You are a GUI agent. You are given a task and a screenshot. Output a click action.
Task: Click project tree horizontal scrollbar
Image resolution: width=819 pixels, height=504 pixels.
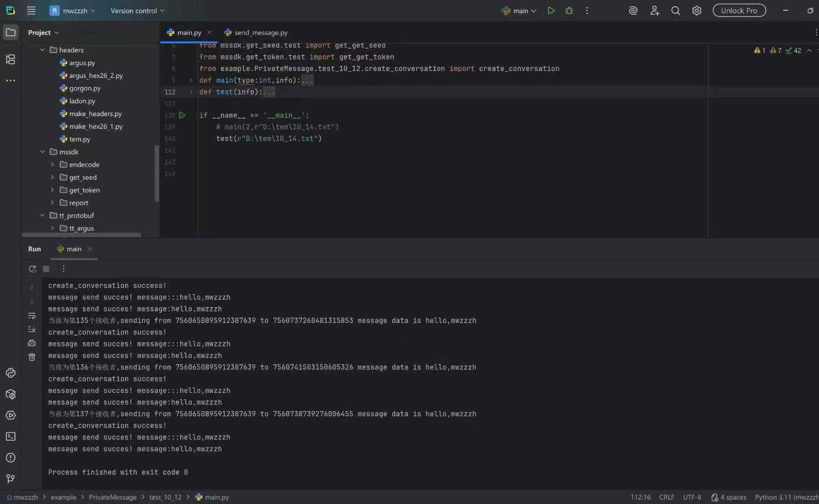coord(82,235)
